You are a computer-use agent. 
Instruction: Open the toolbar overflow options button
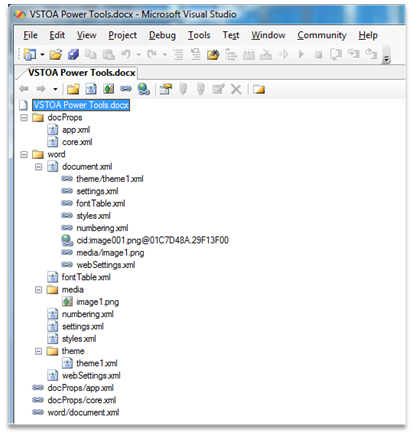click(x=386, y=55)
